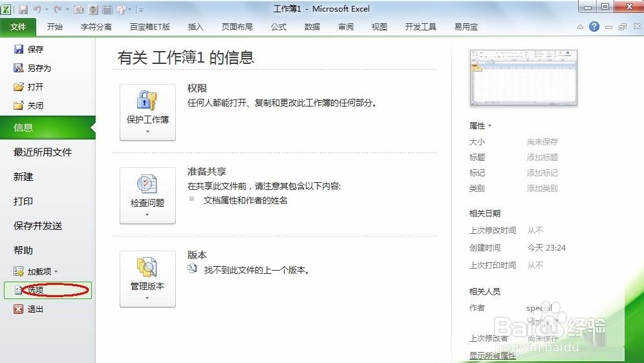Screen dimensions: 644x363
Task: Switch to the 公式 ribbon tab
Action: click(279, 27)
